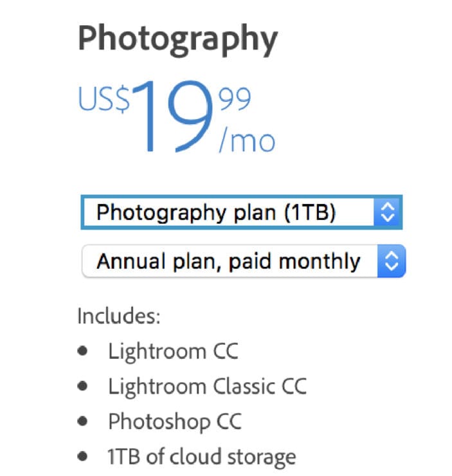Click the 99 cents superscript in price
Screen dimensions: 452x476
click(x=235, y=98)
